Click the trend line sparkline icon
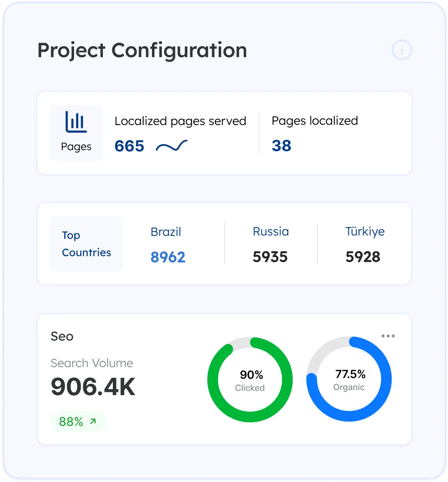Screen dimensions: 448x482 (x=171, y=146)
